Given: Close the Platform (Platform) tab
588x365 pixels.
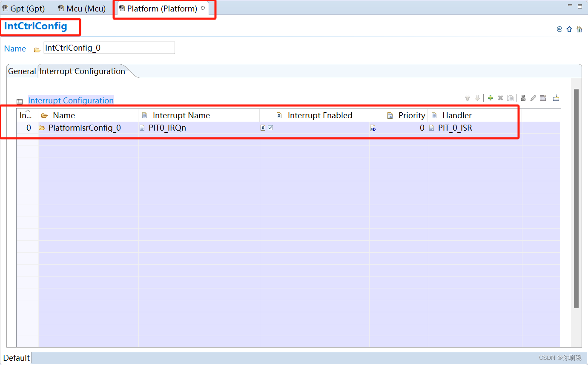Looking at the screenshot, I should (203, 8).
